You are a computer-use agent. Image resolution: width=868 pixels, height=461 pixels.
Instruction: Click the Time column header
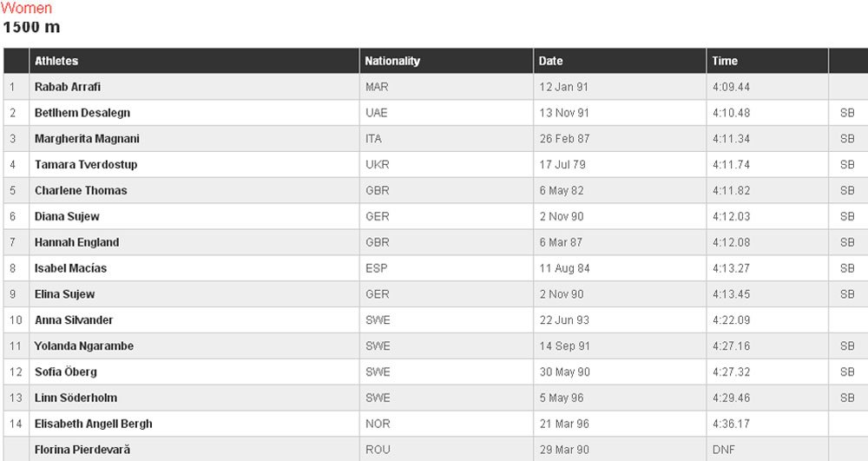[725, 61]
